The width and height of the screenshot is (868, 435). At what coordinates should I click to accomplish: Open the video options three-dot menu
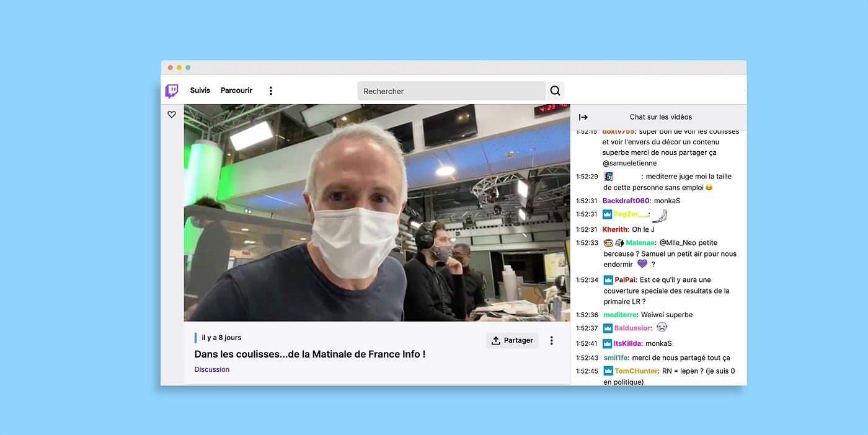coord(551,340)
